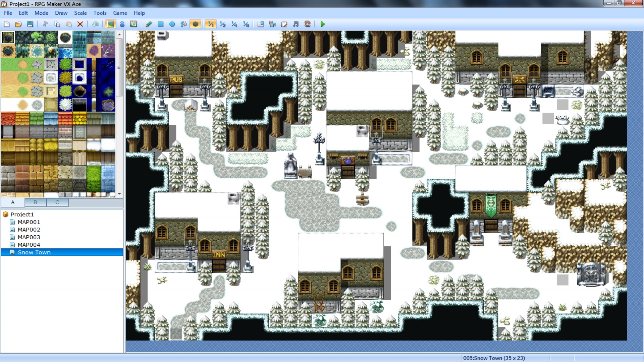Open the Script Editor
The image size is (644, 362).
click(284, 24)
